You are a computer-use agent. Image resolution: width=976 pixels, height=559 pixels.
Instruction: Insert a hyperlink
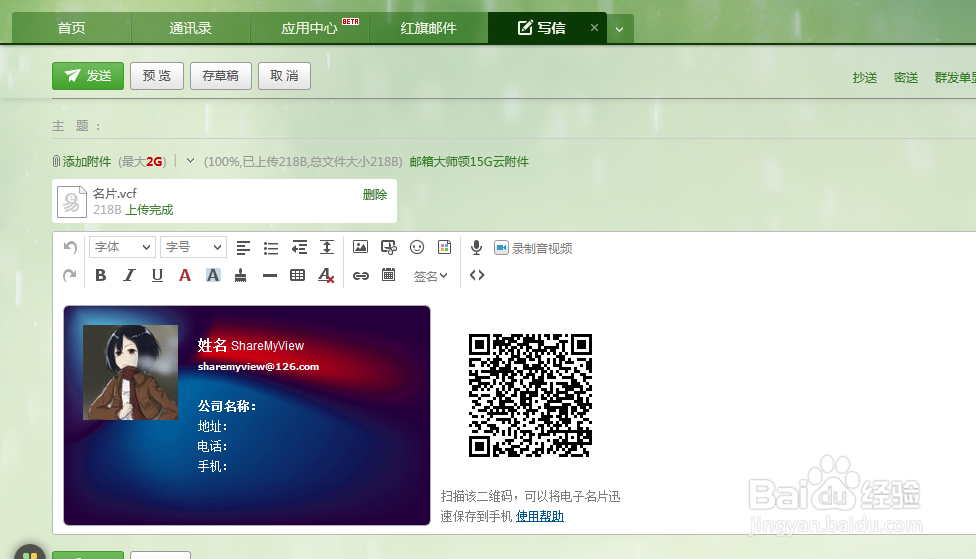[361, 275]
